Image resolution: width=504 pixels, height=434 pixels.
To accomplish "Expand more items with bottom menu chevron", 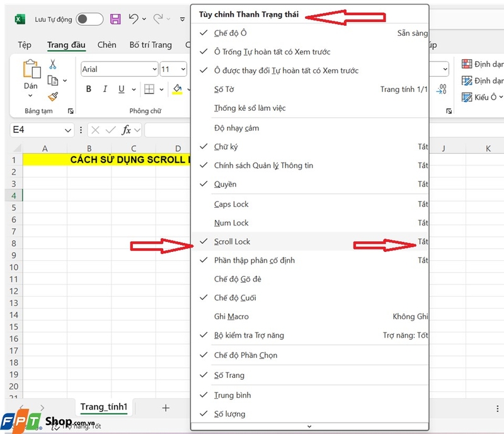I will [309, 426].
